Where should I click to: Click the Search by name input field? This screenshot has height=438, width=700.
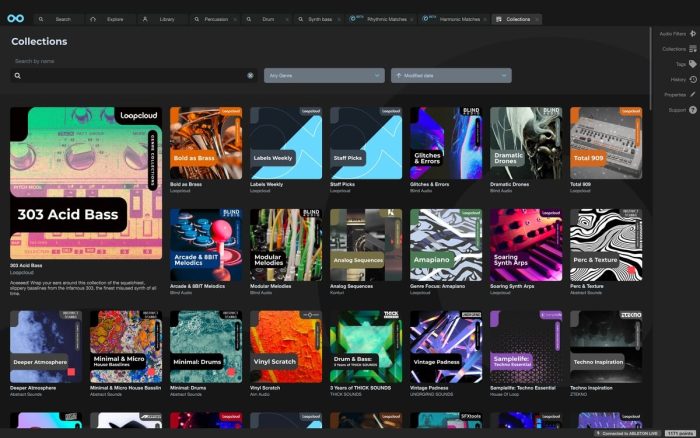133,75
